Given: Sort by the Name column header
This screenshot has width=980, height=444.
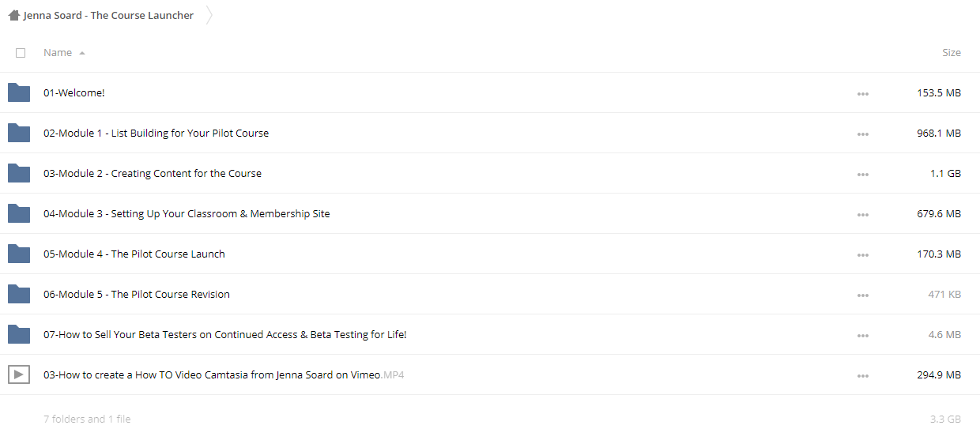Looking at the screenshot, I should 58,52.
